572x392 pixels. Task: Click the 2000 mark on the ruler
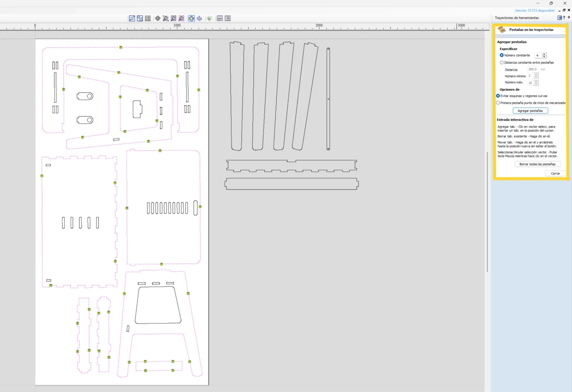coord(319,26)
